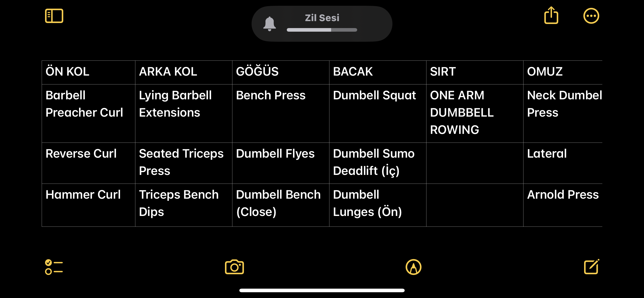This screenshot has height=298, width=644.
Task: Tap the Dumbell Flyes cell
Action: point(281,163)
